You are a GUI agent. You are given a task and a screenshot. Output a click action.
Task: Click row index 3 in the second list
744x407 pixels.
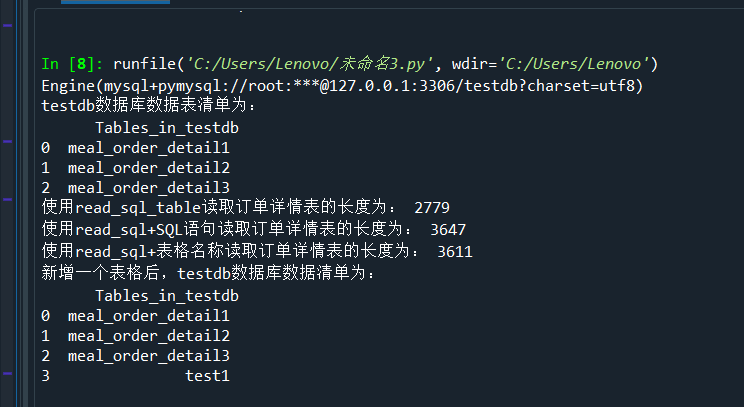[46, 376]
